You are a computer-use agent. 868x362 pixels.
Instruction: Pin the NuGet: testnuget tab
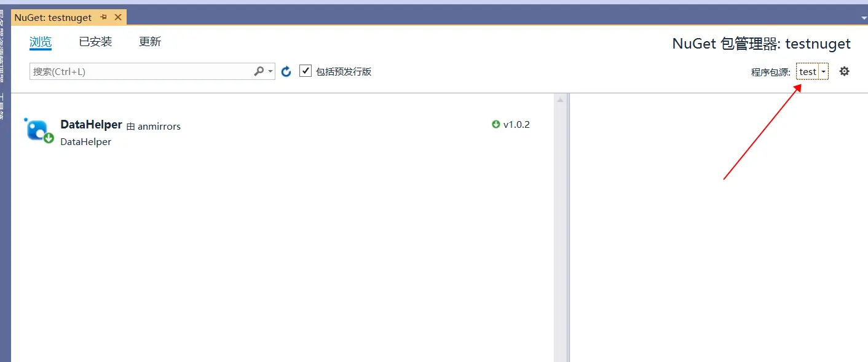tap(103, 17)
